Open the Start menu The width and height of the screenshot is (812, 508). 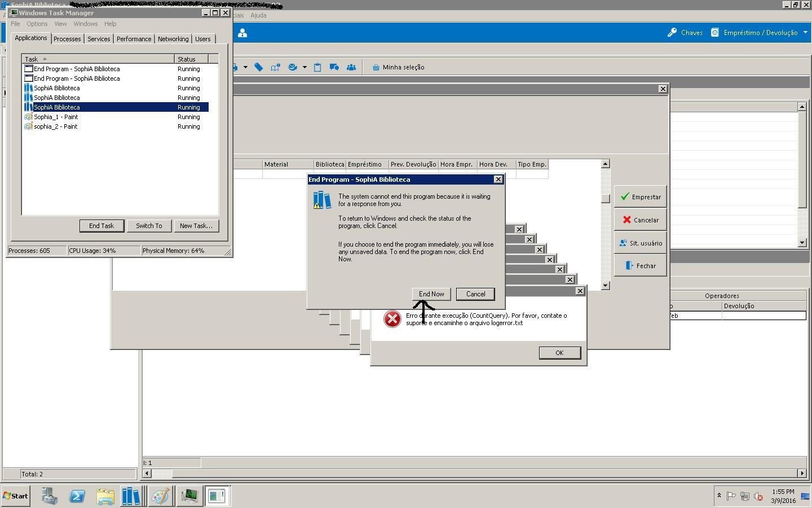[15, 496]
